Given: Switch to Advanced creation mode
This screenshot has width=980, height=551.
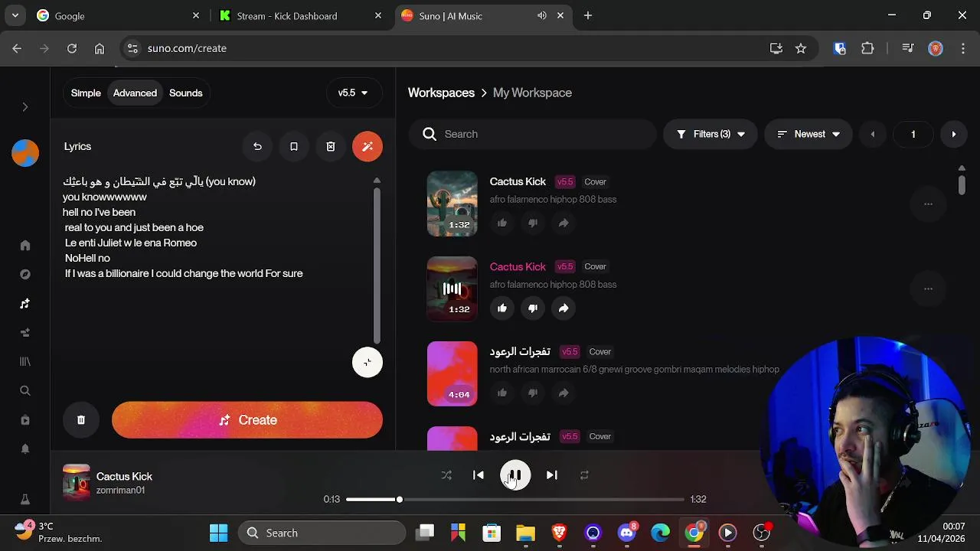Looking at the screenshot, I should (135, 93).
